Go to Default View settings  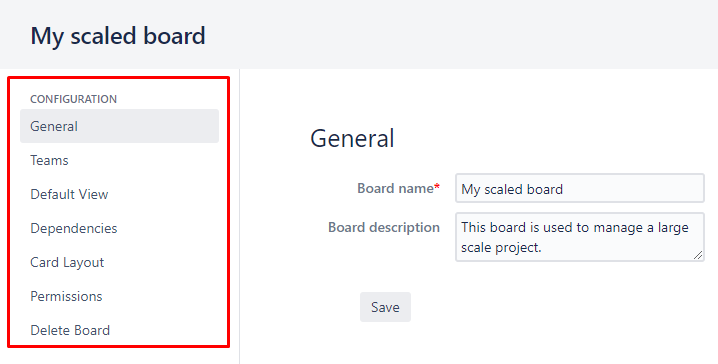pos(69,194)
